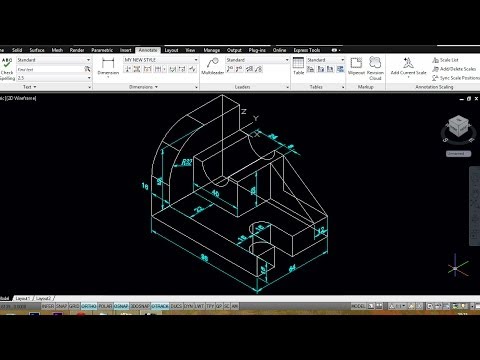Open the Tables panel dialog launcher arrow

[x=343, y=87]
